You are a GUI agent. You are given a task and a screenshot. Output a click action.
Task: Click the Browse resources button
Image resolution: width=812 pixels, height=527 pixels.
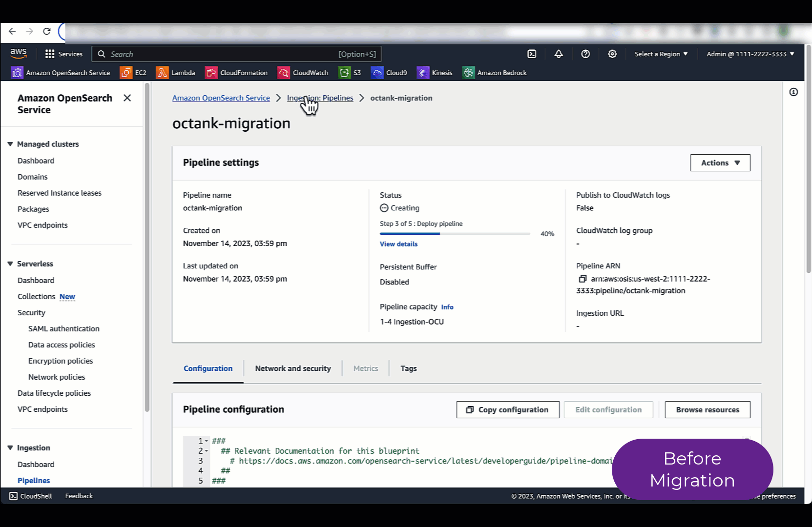(708, 410)
